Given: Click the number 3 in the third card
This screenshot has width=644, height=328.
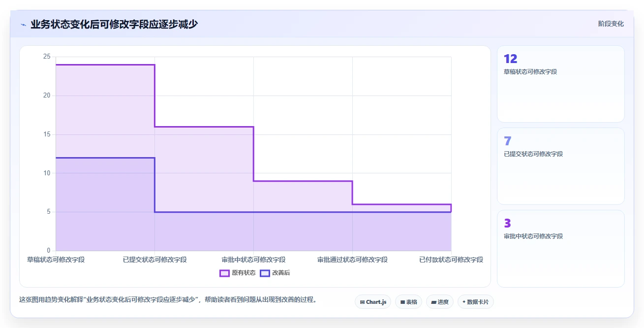Looking at the screenshot, I should [508, 224].
